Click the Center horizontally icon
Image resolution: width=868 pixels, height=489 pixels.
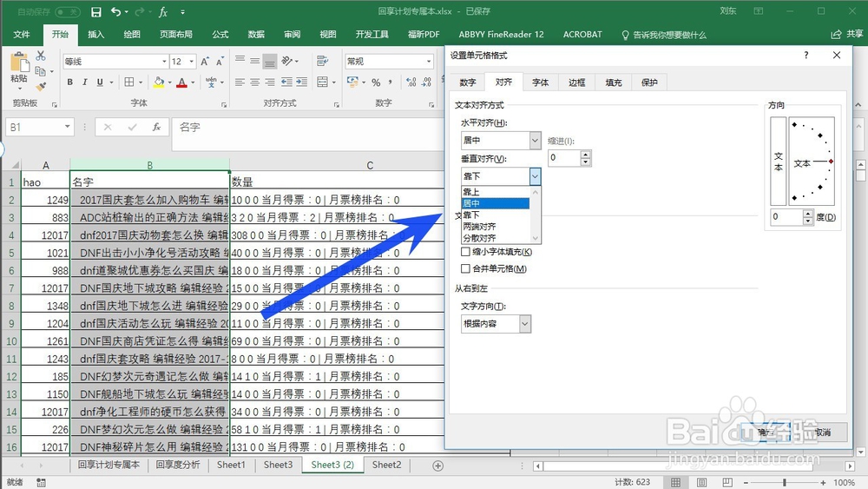254,82
